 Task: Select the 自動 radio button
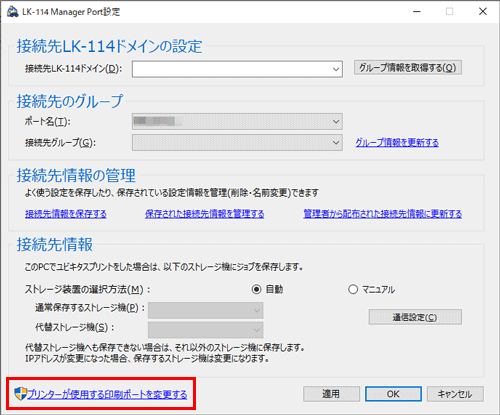point(256,289)
